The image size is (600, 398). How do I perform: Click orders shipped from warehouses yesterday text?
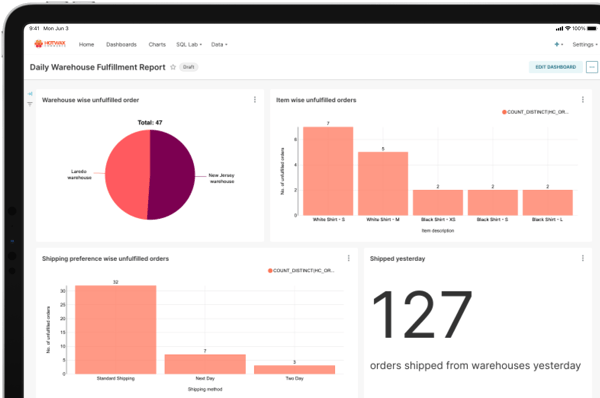475,365
